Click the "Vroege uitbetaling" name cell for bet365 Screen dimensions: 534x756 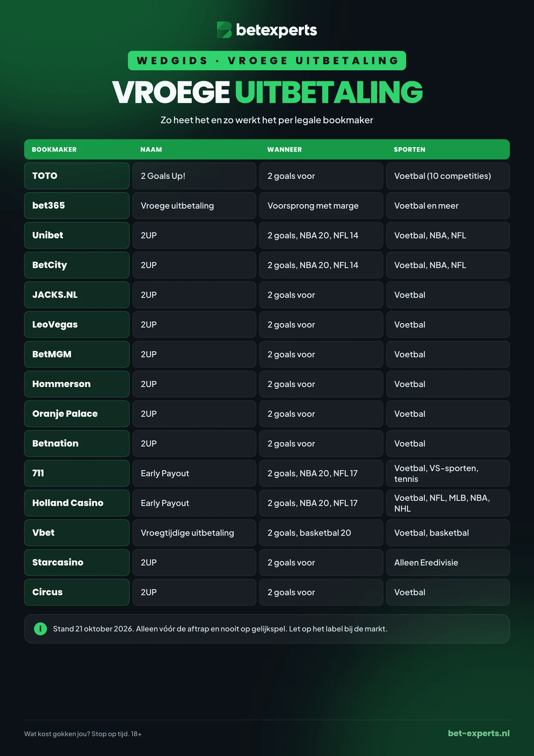click(194, 206)
